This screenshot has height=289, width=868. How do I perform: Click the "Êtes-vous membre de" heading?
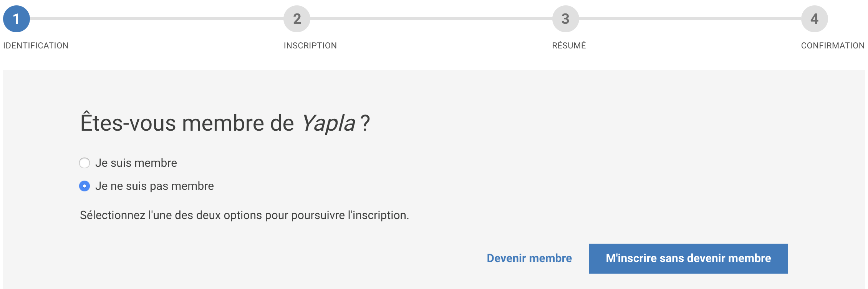pos(187,123)
